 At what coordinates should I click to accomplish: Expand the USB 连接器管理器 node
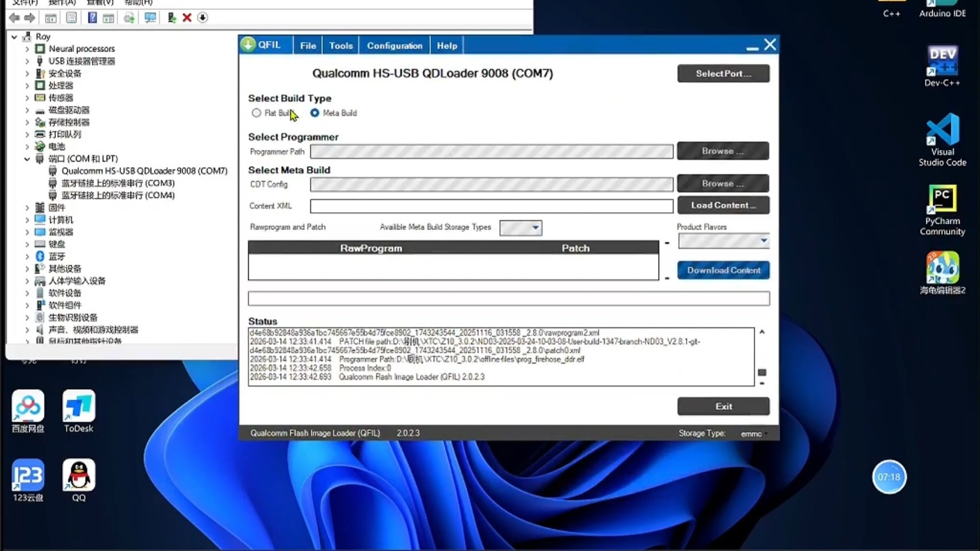click(x=27, y=61)
